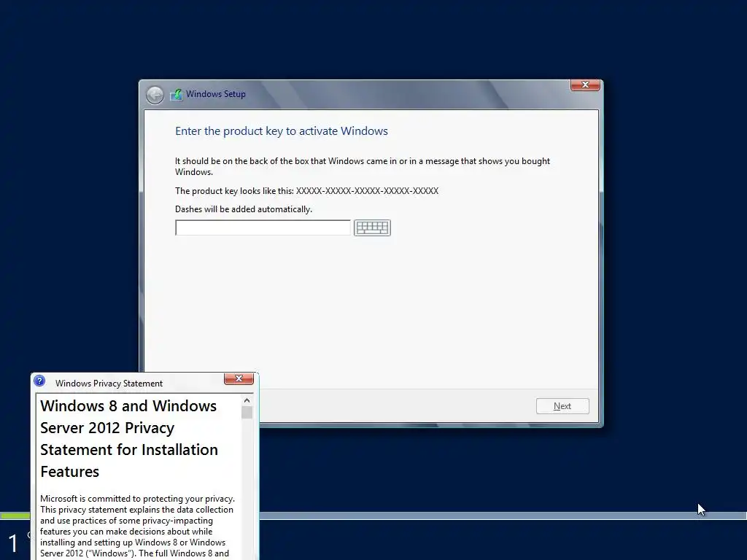Open the on-screen keyboard button

[x=372, y=227]
